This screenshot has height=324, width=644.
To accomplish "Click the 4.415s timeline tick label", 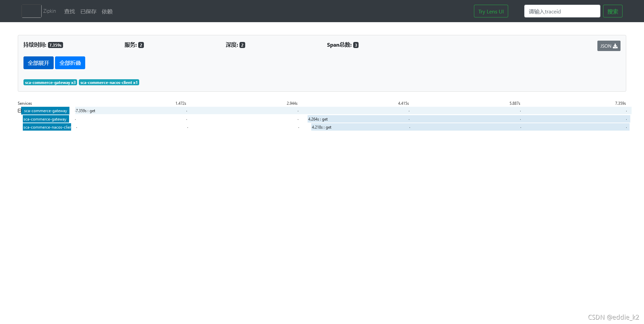I will coord(404,103).
